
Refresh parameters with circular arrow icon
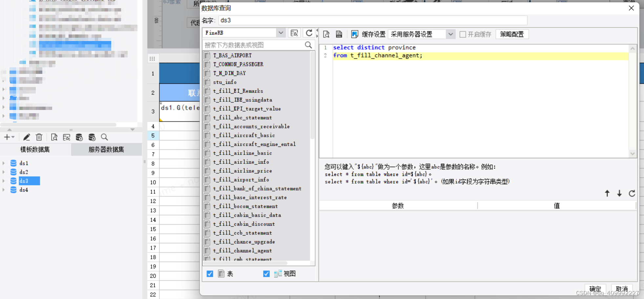click(632, 193)
